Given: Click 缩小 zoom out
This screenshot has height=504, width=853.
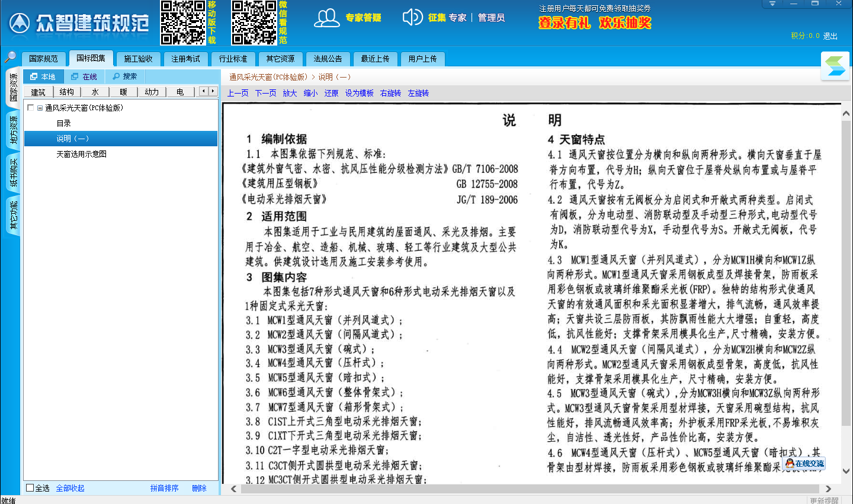Looking at the screenshot, I should [x=310, y=93].
